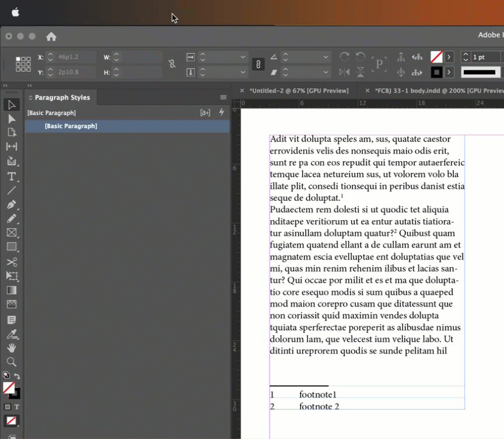The width and height of the screenshot is (504, 439).
Task: Select the Line tool
Action: (x=12, y=190)
